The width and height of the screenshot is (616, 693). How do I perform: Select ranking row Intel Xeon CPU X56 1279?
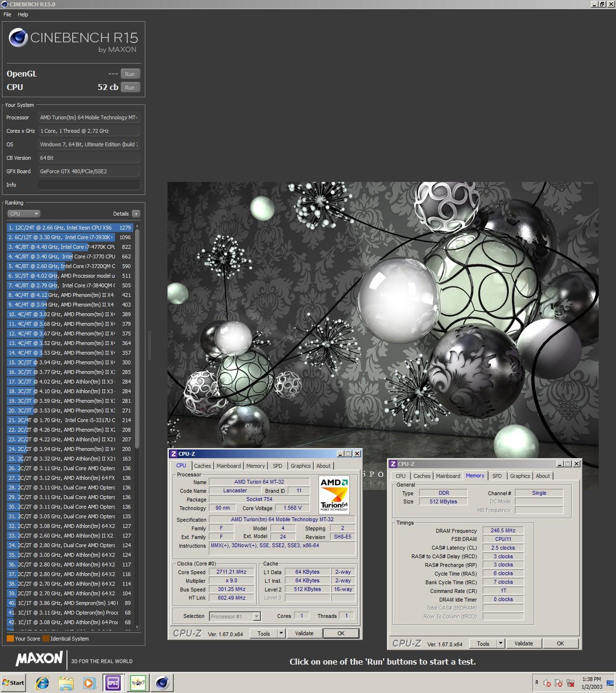70,228
